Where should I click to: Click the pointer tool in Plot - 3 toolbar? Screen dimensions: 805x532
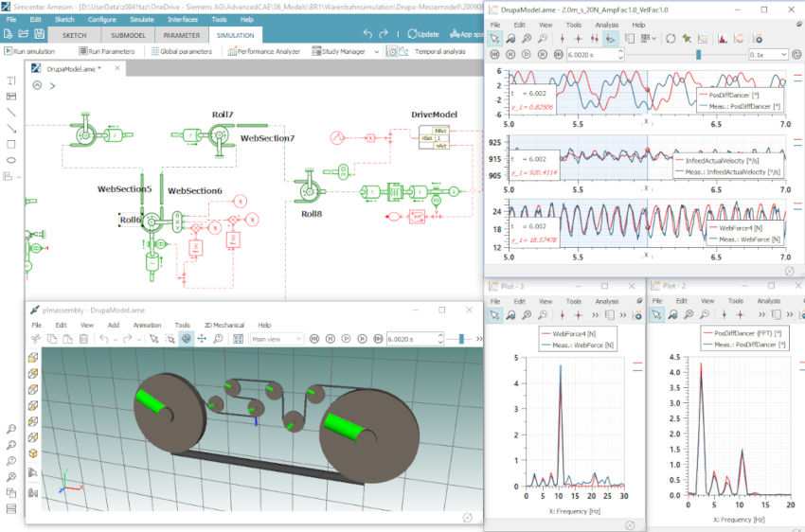click(x=494, y=315)
